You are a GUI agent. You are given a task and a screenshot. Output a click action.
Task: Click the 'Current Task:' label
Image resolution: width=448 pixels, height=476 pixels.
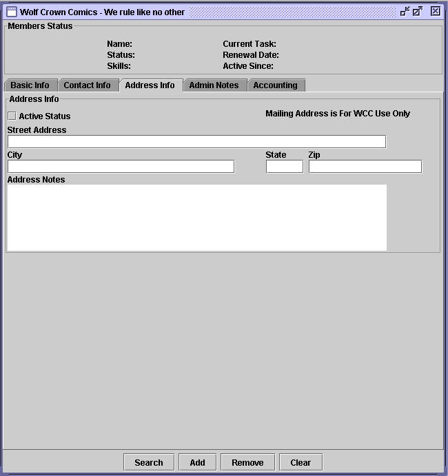coord(250,44)
